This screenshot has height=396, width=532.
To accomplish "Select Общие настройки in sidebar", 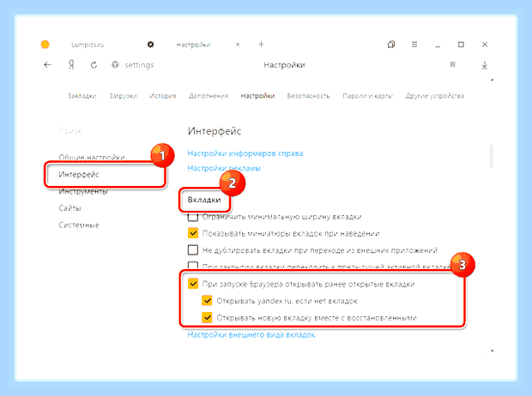I will pos(92,158).
